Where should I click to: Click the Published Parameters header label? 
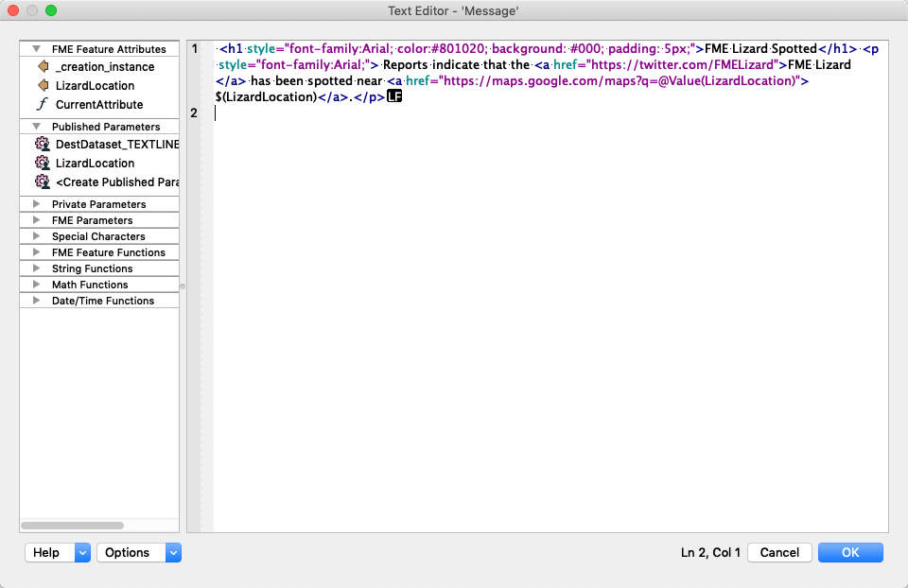coord(106,127)
